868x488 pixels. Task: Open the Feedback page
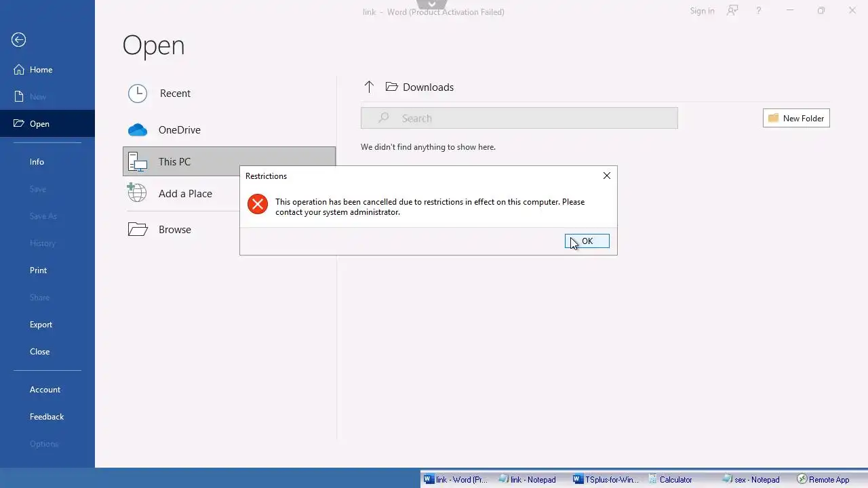click(47, 417)
